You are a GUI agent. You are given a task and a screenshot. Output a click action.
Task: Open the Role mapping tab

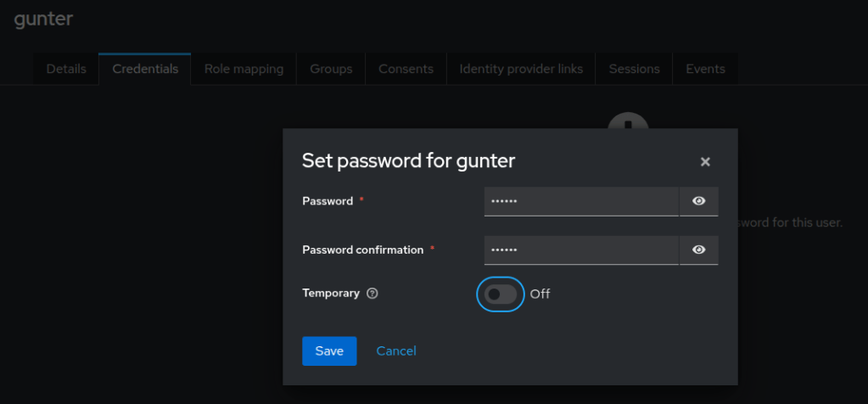pyautogui.click(x=244, y=69)
